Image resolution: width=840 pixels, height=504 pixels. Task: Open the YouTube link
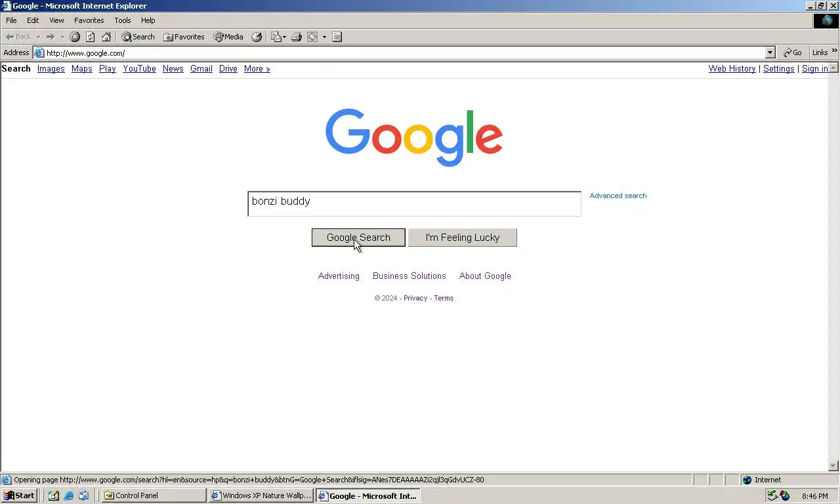140,68
